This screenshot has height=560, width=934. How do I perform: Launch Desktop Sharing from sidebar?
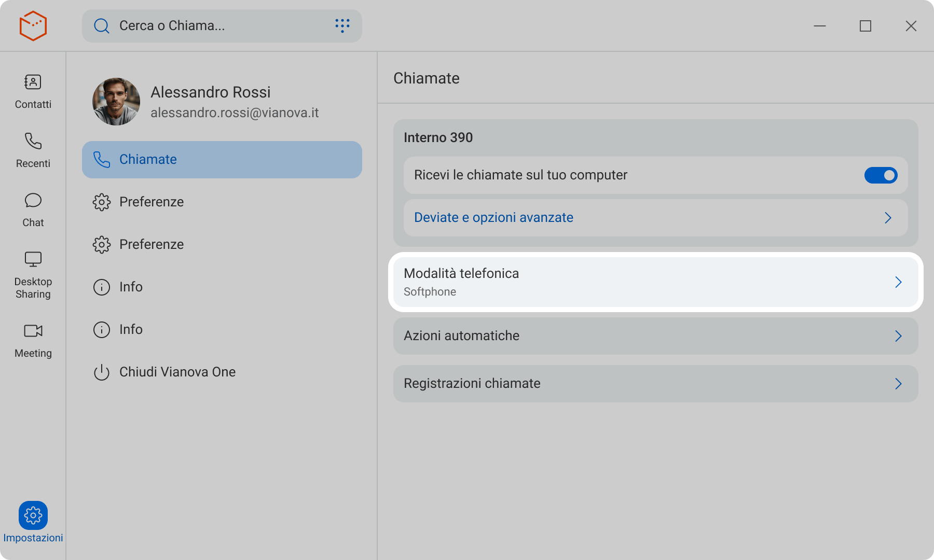point(33,259)
